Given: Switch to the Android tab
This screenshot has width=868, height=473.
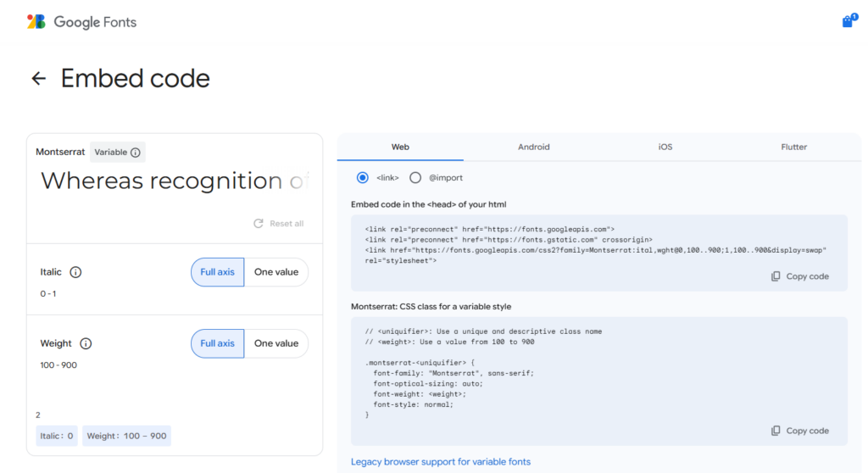Looking at the screenshot, I should pyautogui.click(x=533, y=147).
